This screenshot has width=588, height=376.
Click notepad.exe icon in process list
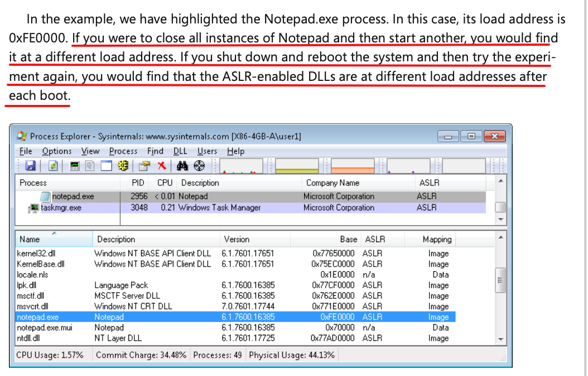point(45,196)
